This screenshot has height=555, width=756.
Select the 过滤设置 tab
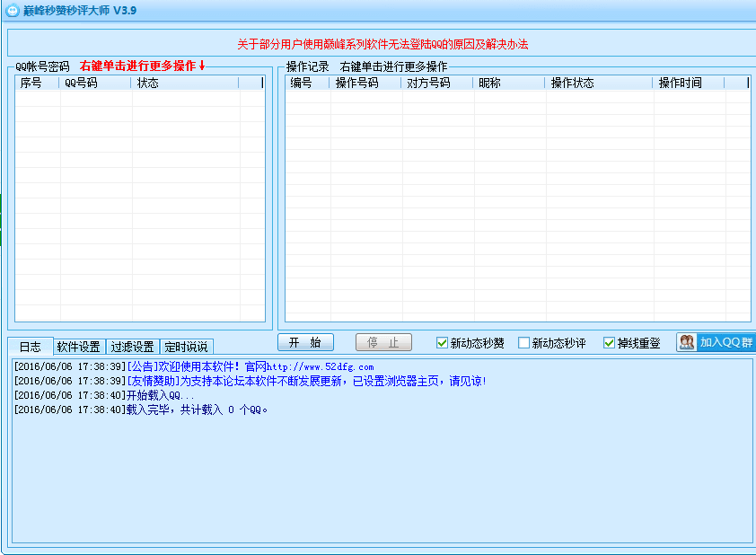click(x=133, y=347)
